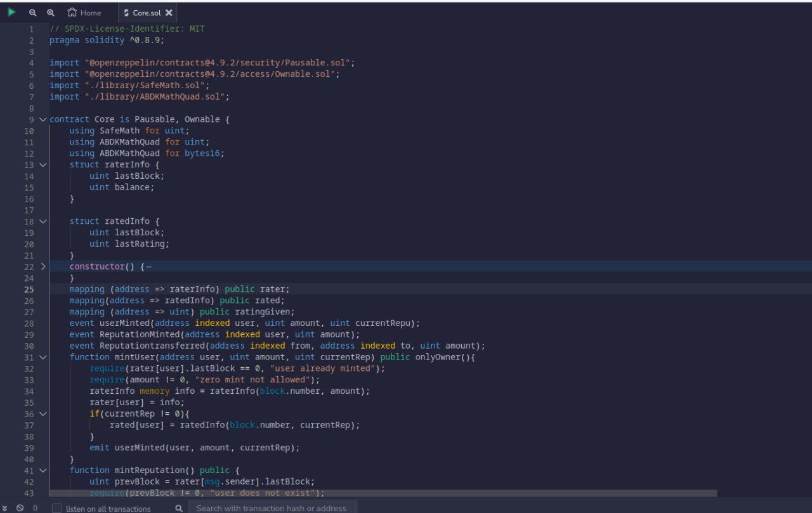Click the 'emit userMinted' statement
This screenshot has height=513, width=812.
click(194, 448)
